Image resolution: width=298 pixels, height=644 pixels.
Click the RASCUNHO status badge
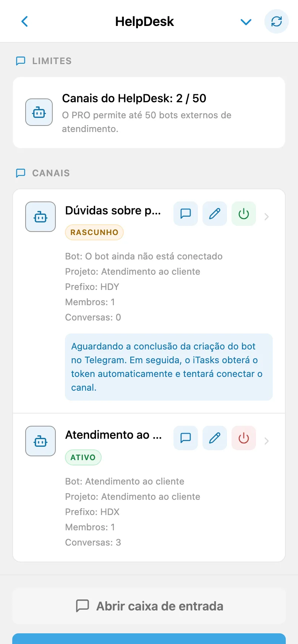(x=94, y=232)
